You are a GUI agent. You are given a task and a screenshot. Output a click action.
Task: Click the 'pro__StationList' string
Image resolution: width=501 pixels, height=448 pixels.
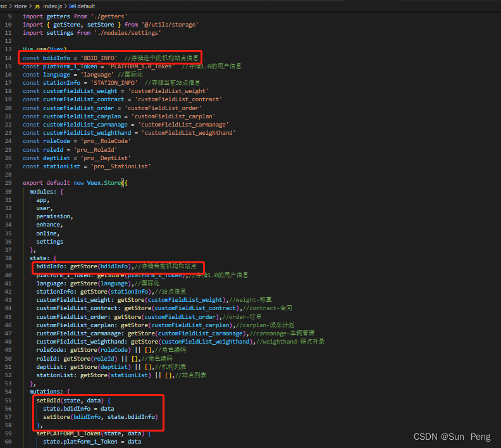pyautogui.click(x=121, y=166)
